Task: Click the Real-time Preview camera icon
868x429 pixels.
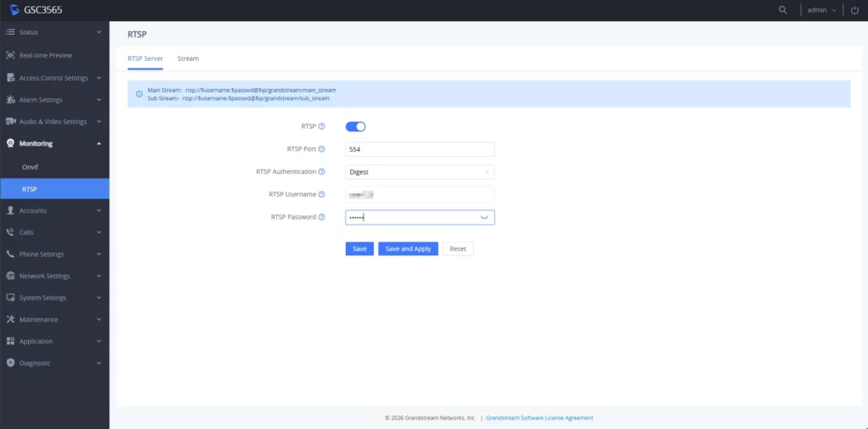Action: click(10, 55)
